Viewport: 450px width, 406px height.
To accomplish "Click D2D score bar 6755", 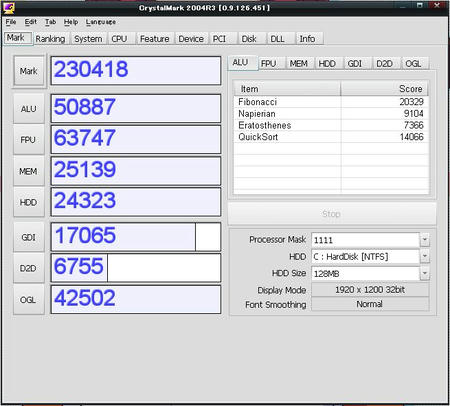I will coord(136,268).
